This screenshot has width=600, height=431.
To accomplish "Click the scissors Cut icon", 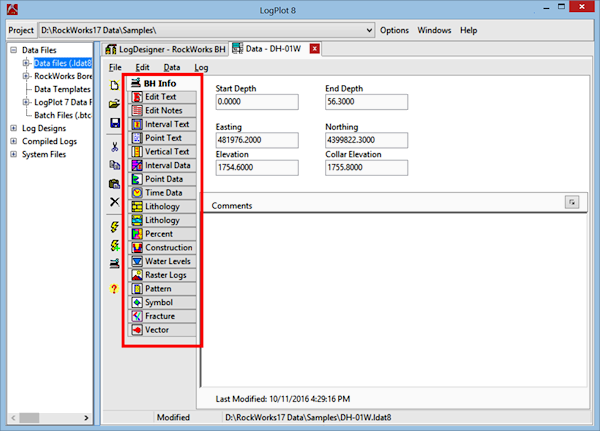I will [x=115, y=147].
